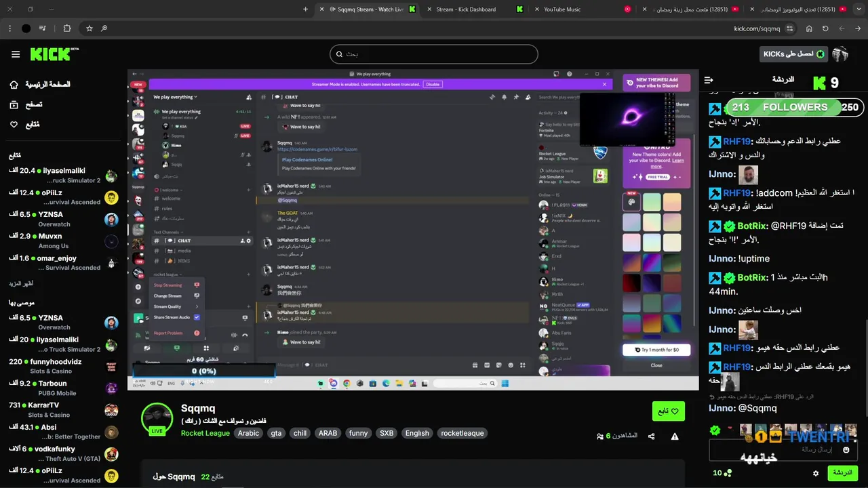Image resolution: width=868 pixels, height=488 pixels.
Task: Click the media control playlist icon in toolbar
Action: point(43,28)
